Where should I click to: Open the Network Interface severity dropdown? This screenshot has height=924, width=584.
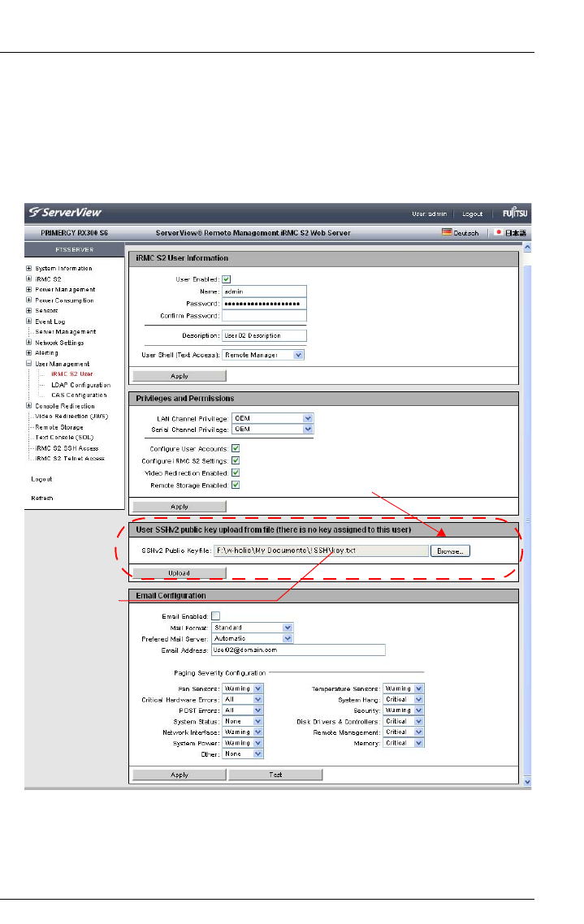(243, 732)
